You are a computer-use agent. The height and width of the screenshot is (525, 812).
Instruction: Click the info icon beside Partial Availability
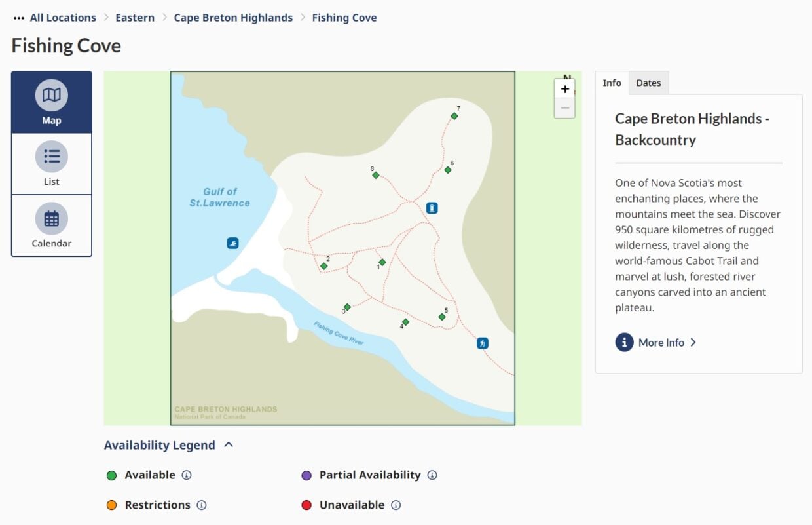432,475
